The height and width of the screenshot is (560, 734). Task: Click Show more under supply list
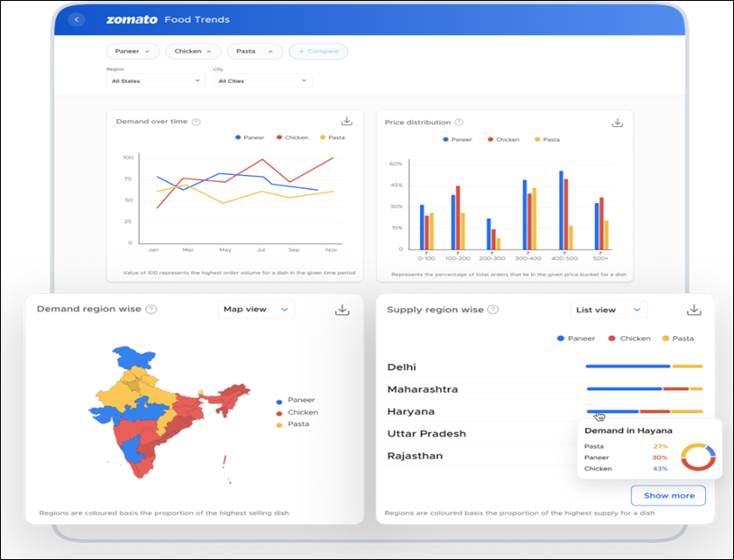click(668, 495)
